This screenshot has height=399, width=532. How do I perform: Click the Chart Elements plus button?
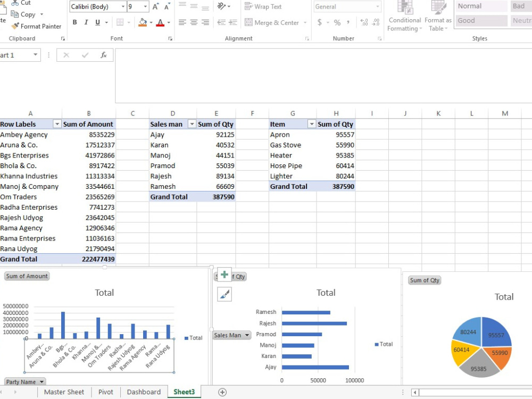(x=225, y=275)
